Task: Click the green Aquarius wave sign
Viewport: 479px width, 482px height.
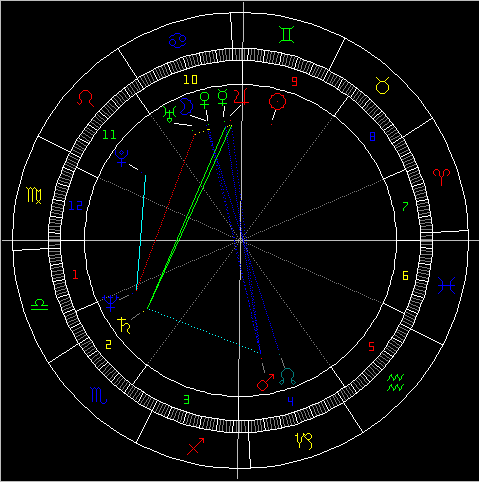Action: point(396,383)
